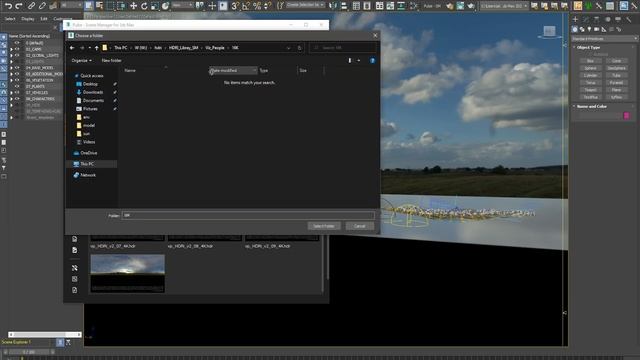Open the Select menu in Scene Explorer
The image size is (640, 360).
point(10,19)
